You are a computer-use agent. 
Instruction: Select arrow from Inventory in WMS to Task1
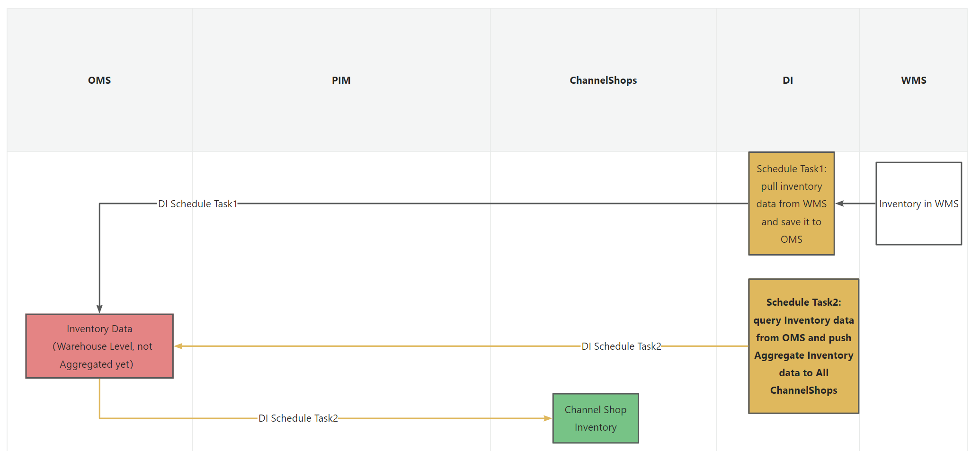856,203
